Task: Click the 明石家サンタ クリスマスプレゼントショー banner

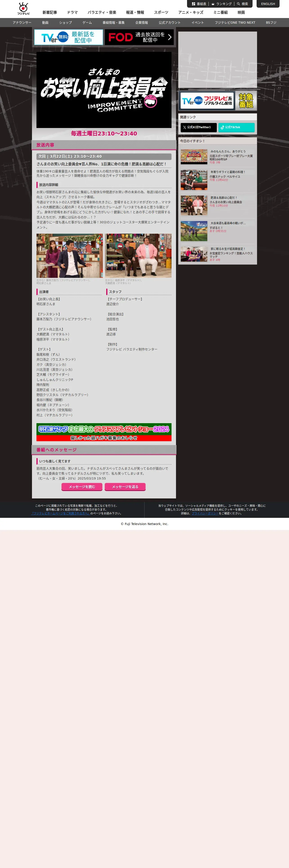Action: point(104,432)
